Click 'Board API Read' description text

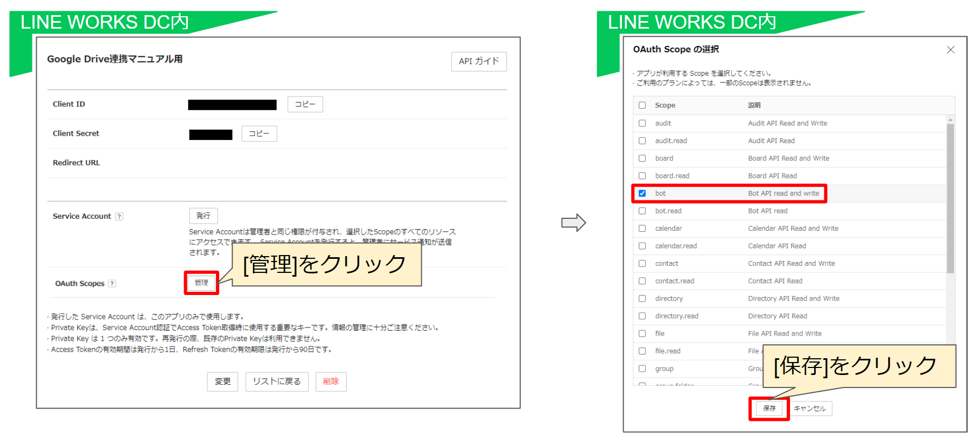772,176
